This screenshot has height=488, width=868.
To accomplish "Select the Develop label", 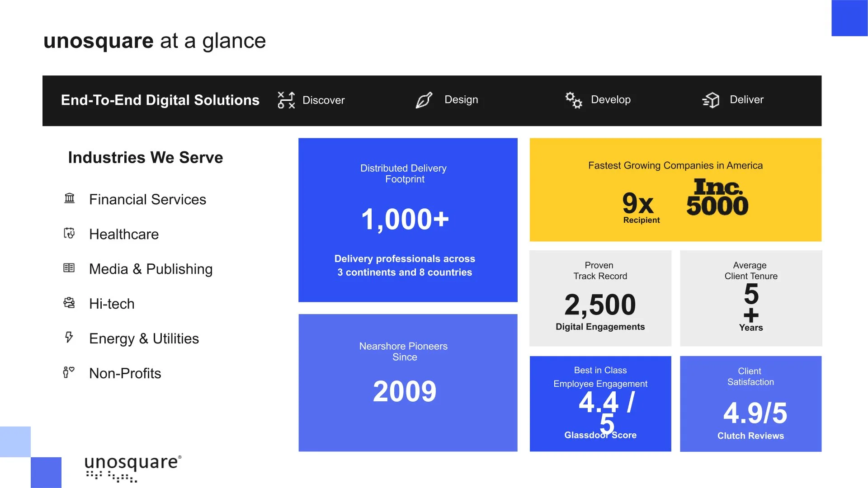I will tap(611, 99).
